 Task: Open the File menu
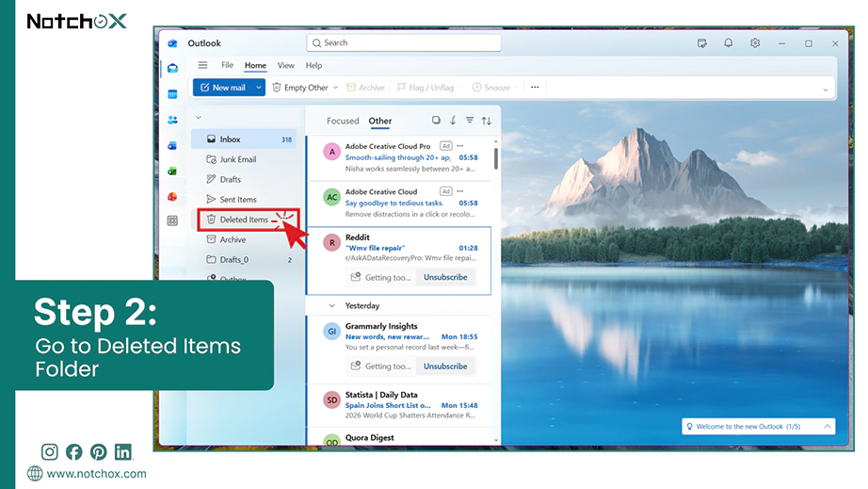tap(227, 65)
